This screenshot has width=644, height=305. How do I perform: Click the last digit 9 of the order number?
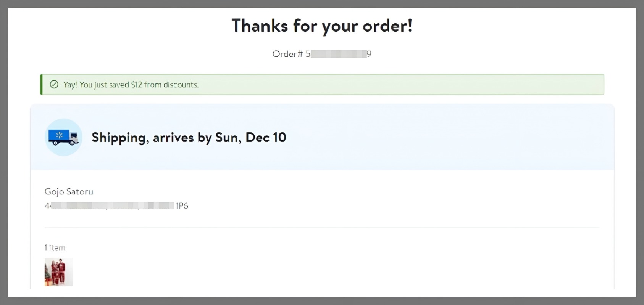pos(369,54)
